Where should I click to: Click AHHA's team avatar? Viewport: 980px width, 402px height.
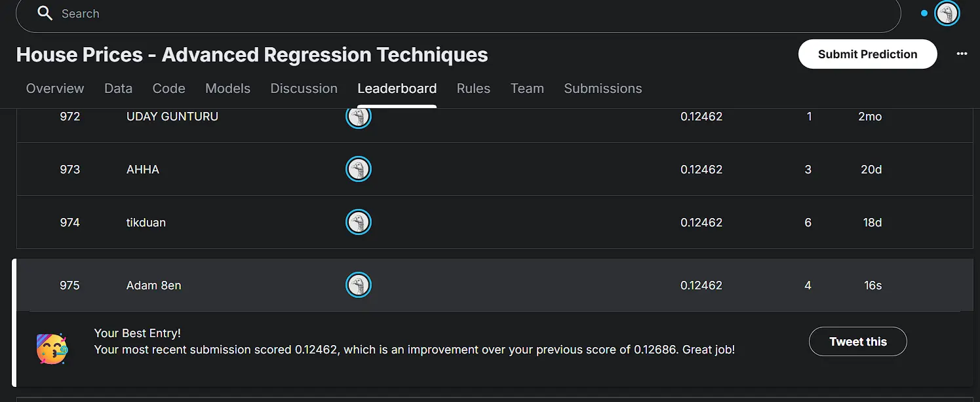(x=358, y=170)
